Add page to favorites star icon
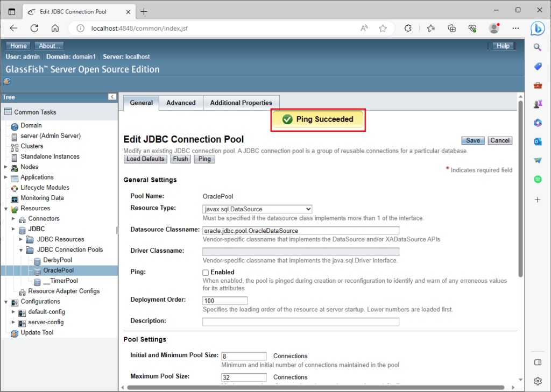Viewport: 551px width, 392px height. click(x=383, y=28)
